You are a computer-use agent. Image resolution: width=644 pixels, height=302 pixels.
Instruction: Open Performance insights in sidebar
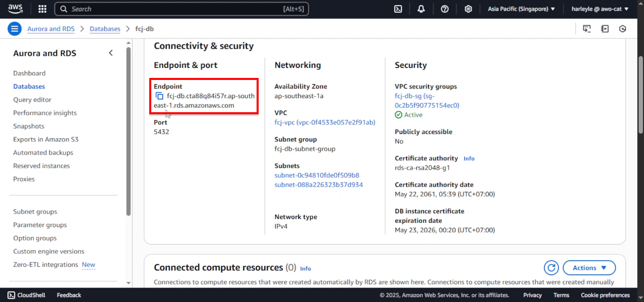click(x=45, y=113)
